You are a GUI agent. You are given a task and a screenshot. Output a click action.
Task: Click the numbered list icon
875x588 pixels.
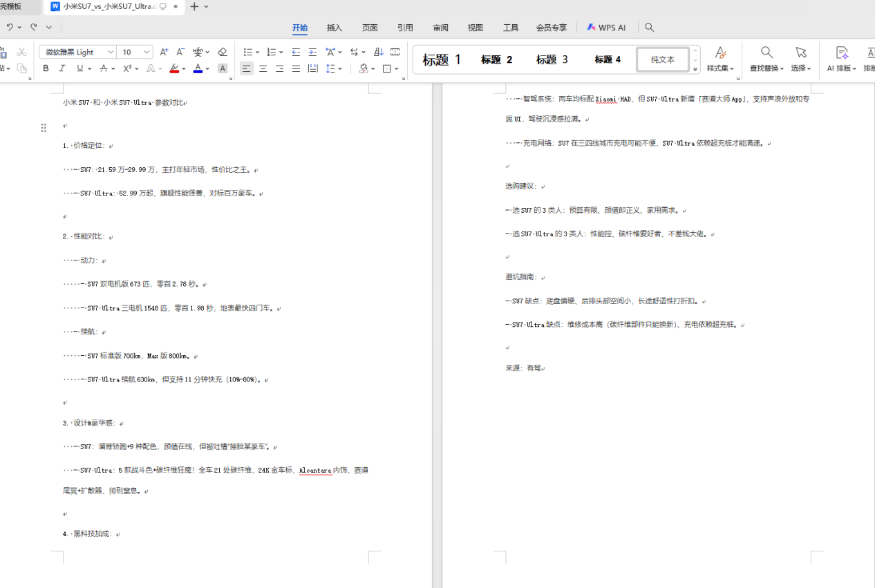click(272, 52)
